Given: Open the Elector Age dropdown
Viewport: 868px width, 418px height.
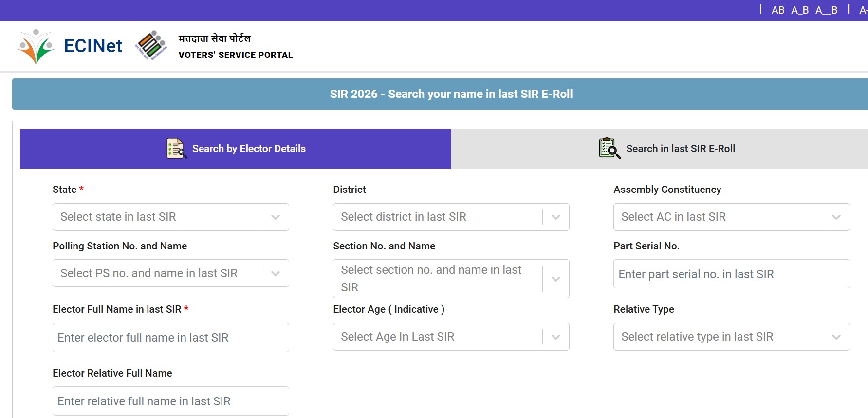Looking at the screenshot, I should [x=451, y=337].
